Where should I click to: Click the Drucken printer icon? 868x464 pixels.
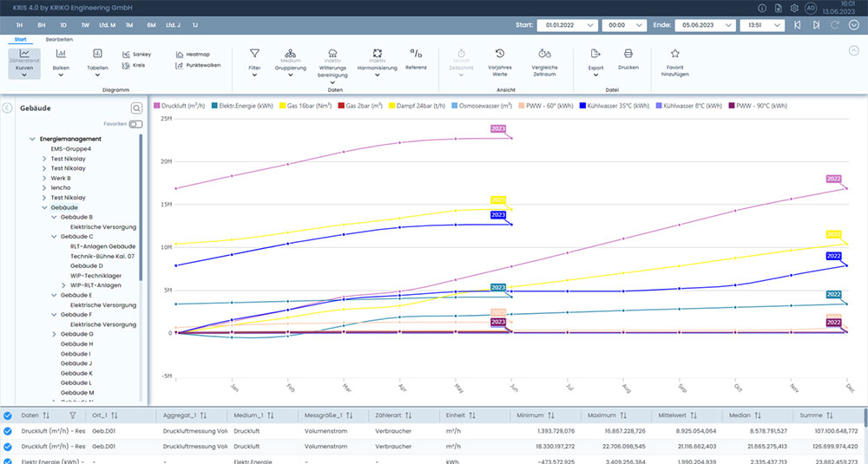[x=628, y=53]
